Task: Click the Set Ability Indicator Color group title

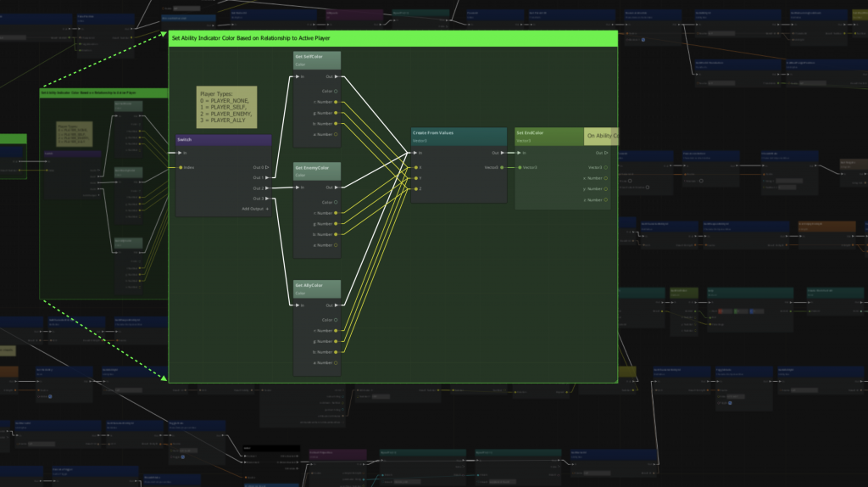Action: tap(251, 38)
